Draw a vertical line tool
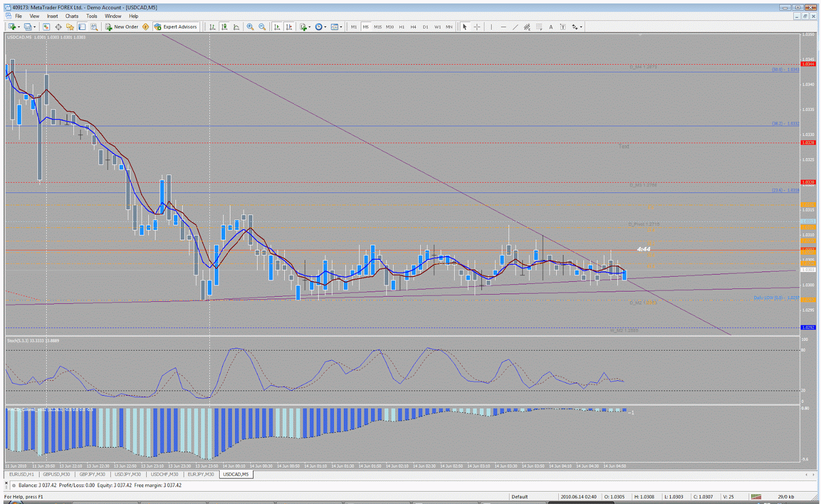 pyautogui.click(x=491, y=27)
